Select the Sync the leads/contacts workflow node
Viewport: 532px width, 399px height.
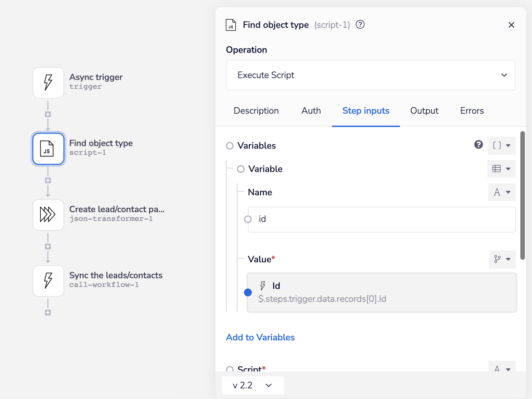pos(48,281)
